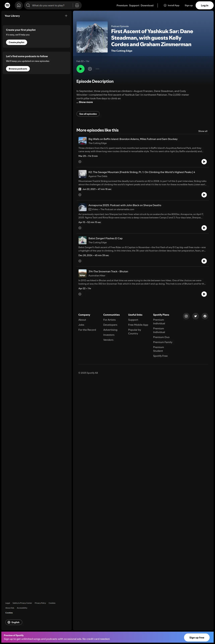This screenshot has width=215, height=644.
Task: Open Support in the top navigation
Action: (134, 5)
